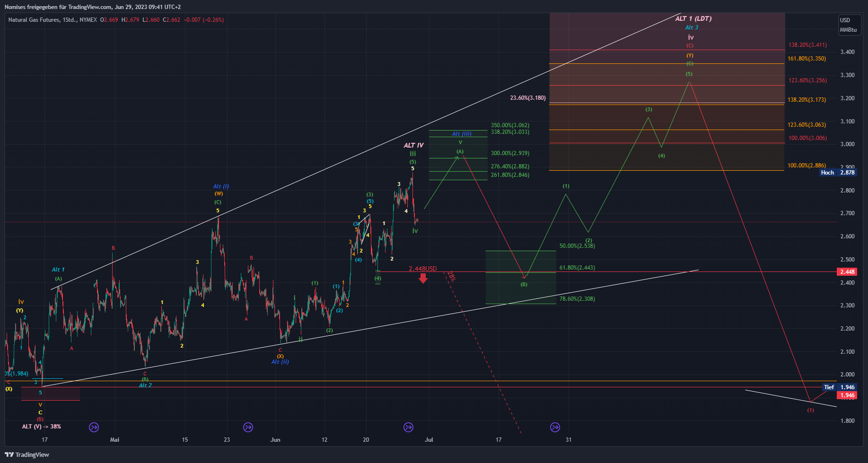The height and width of the screenshot is (463, 868).
Task: Click the red 2.448 price axis tag
Action: click(847, 272)
